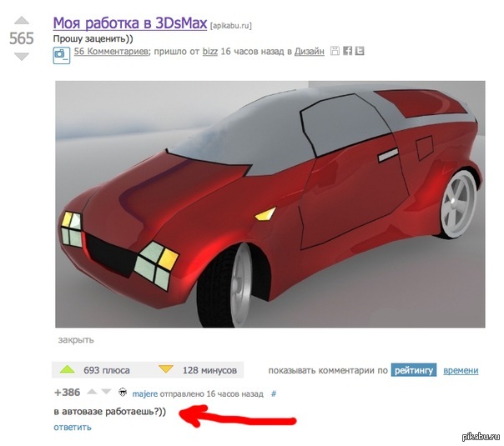Open the post title Моя работка в 3DsMax
The width and height of the screenshot is (504, 446).
[x=130, y=23]
